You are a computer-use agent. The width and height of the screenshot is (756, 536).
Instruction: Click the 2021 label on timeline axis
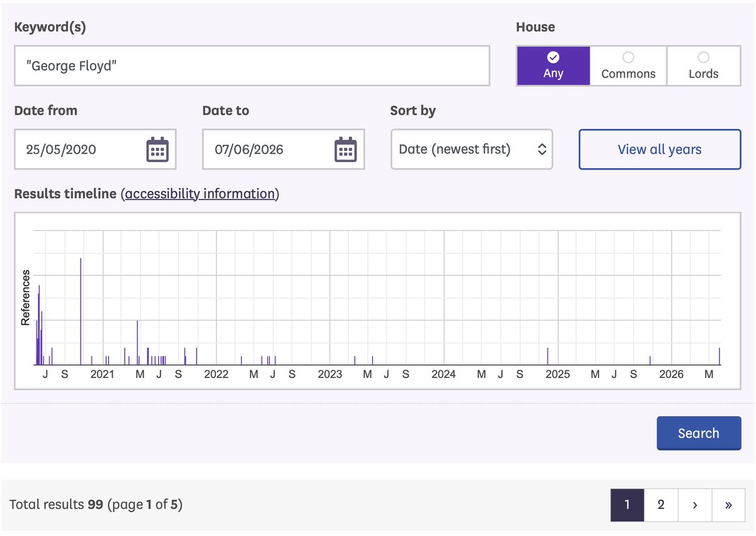pos(102,374)
